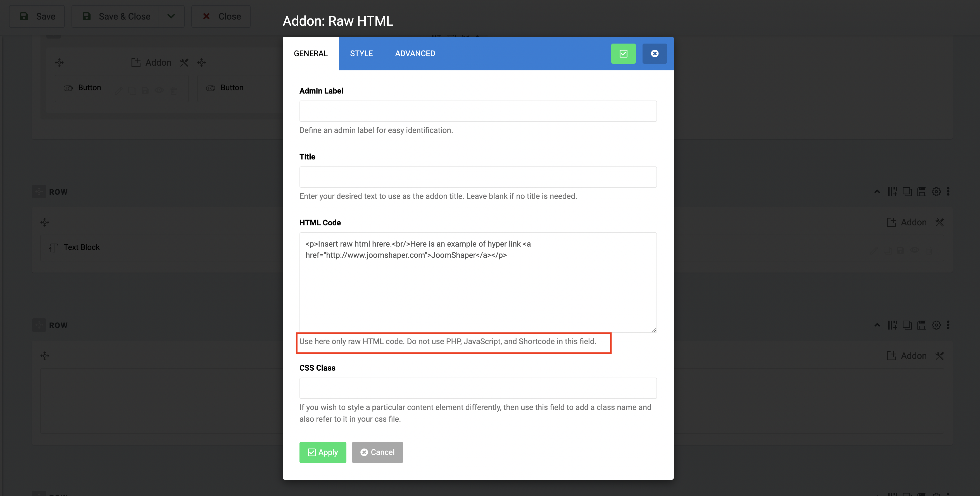The height and width of the screenshot is (496, 980).
Task: Click the Admin Label input field
Action: click(x=478, y=111)
